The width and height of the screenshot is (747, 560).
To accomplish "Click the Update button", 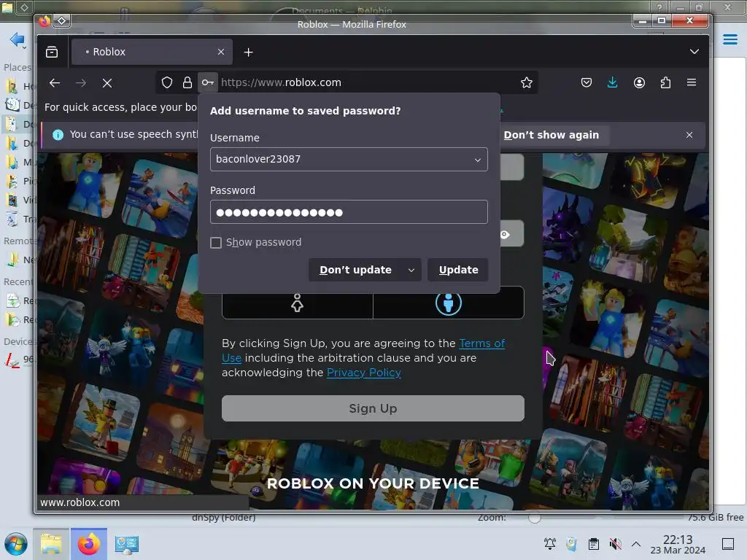I will coord(458,270).
